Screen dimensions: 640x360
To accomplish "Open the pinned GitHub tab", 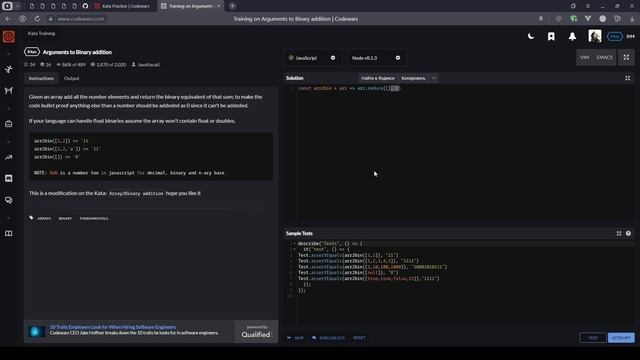I will (85, 6).
